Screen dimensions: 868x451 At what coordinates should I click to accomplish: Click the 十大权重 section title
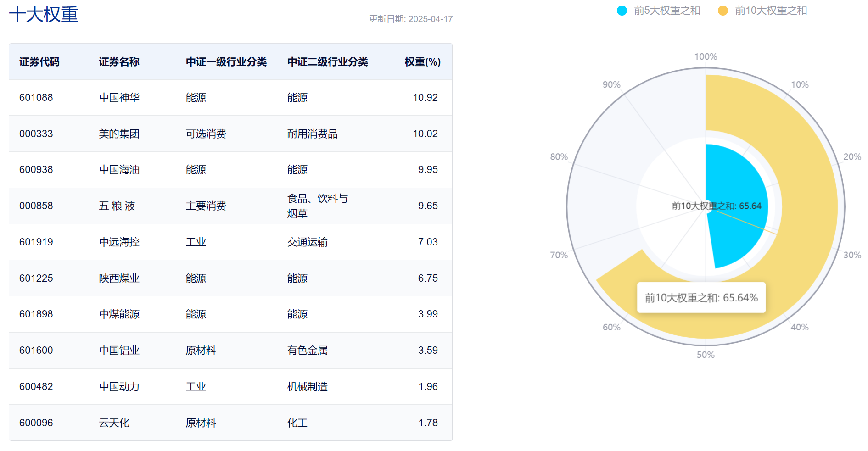pos(44,14)
